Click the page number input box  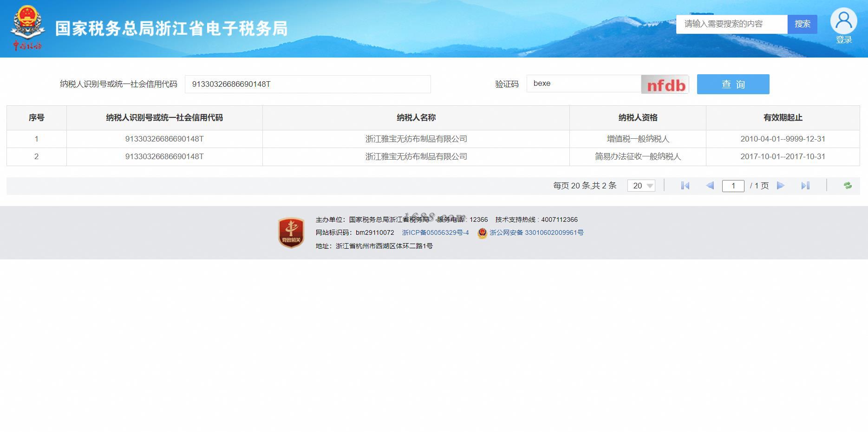pos(733,186)
